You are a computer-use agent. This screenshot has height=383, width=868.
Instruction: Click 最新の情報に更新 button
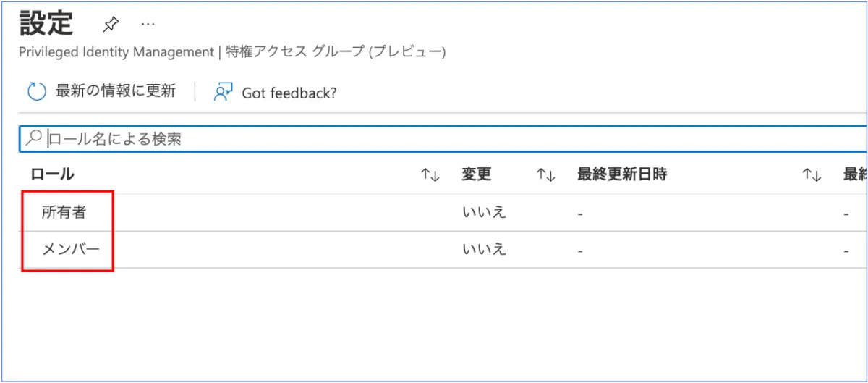115,92
